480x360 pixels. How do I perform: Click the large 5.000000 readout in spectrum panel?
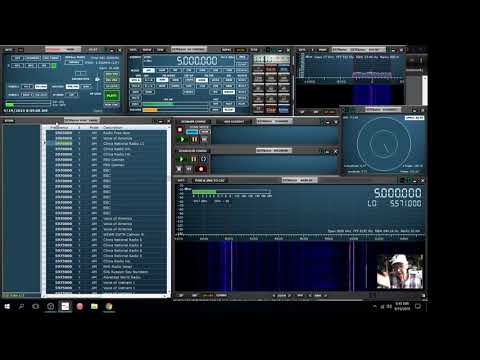[398, 193]
